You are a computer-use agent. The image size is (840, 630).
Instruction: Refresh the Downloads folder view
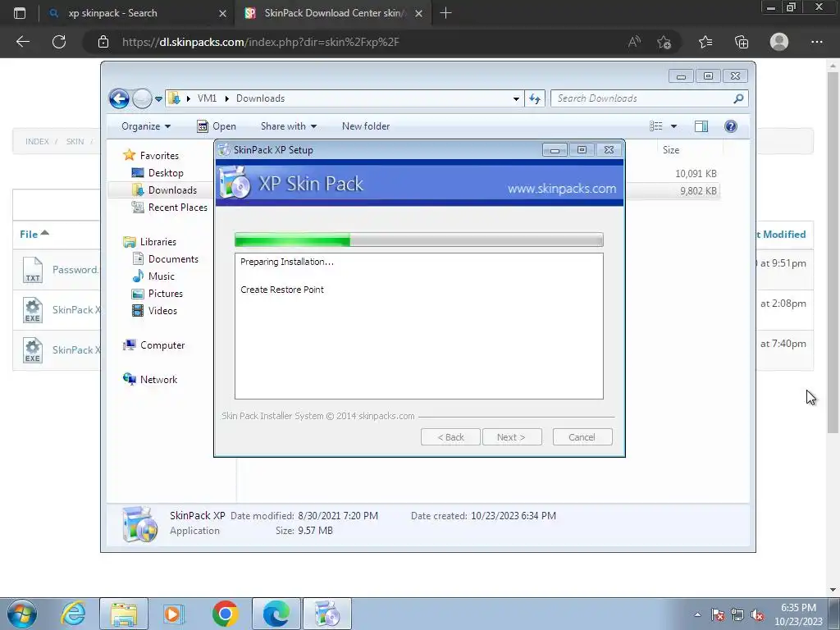click(535, 98)
